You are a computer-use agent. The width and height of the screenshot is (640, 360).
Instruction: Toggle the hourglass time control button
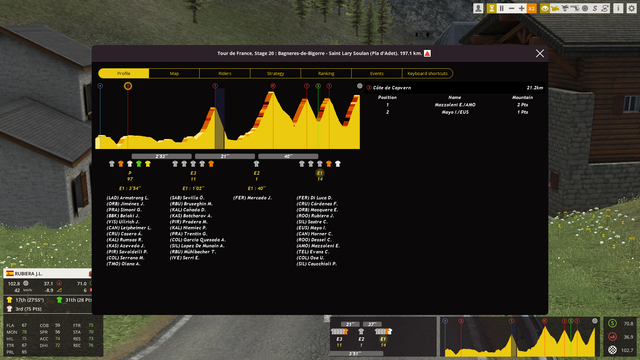click(x=491, y=8)
